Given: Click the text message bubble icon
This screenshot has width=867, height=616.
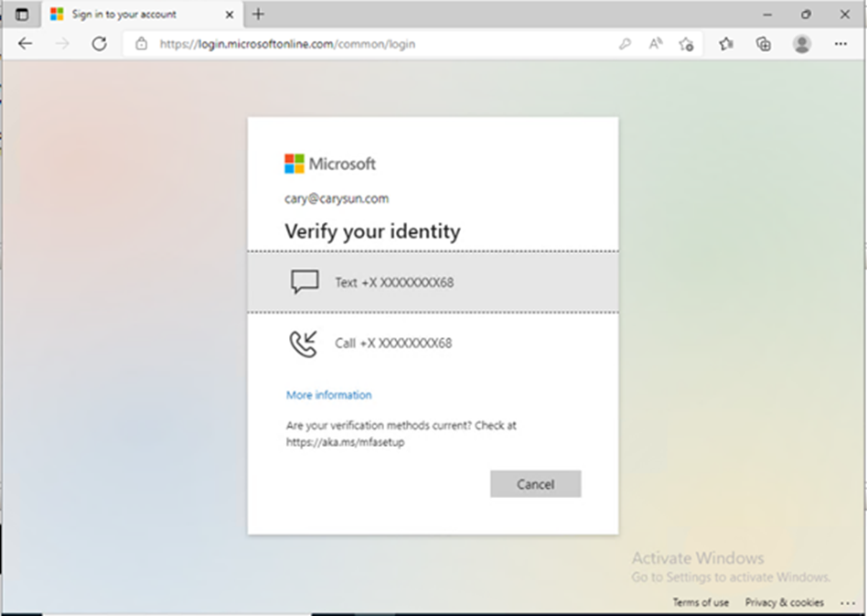Looking at the screenshot, I should (x=305, y=281).
